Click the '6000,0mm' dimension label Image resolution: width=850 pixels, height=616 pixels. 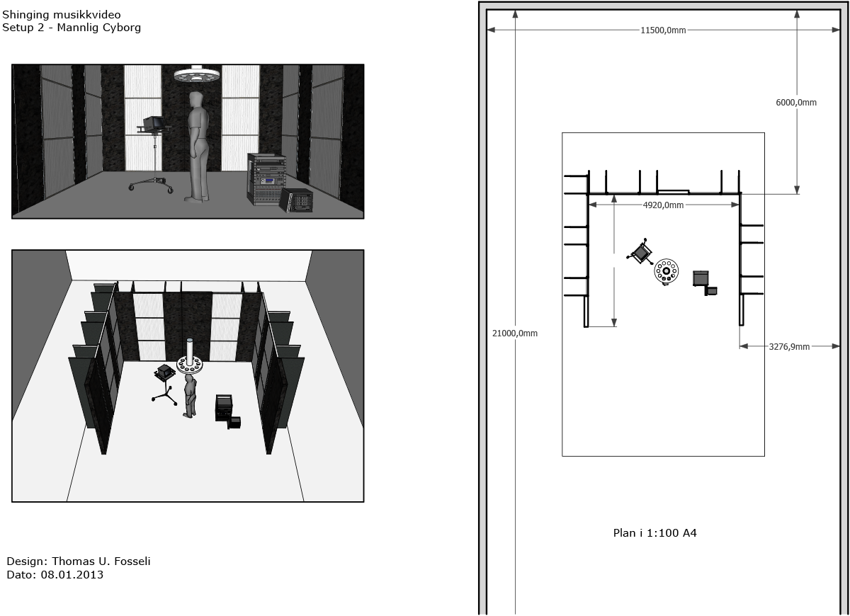pos(796,102)
